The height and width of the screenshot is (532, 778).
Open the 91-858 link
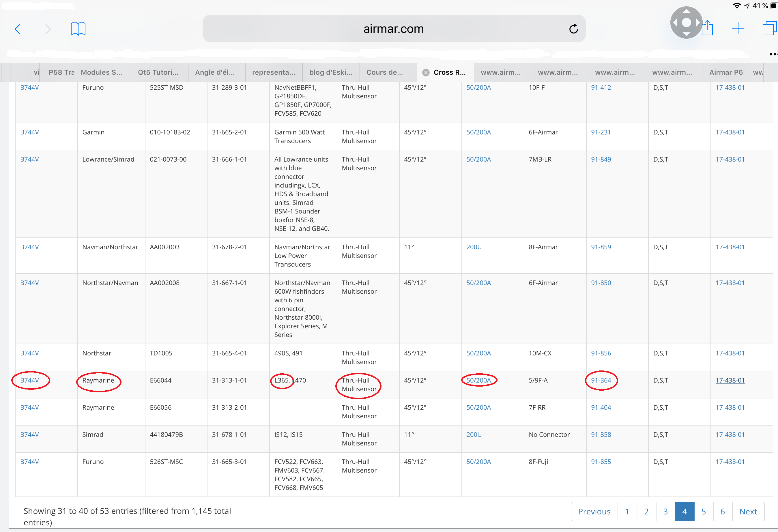601,435
